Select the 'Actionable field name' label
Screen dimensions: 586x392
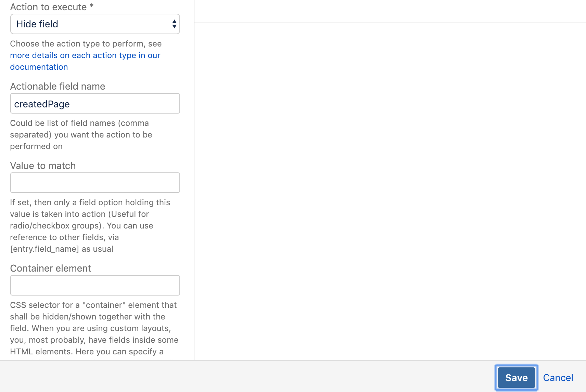tap(58, 86)
